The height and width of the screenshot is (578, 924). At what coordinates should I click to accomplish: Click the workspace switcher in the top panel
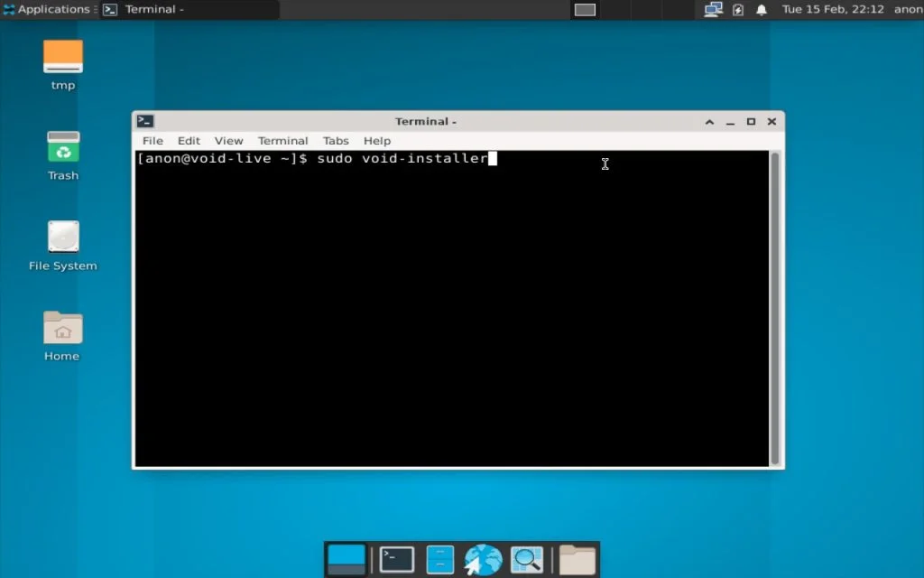click(x=584, y=10)
